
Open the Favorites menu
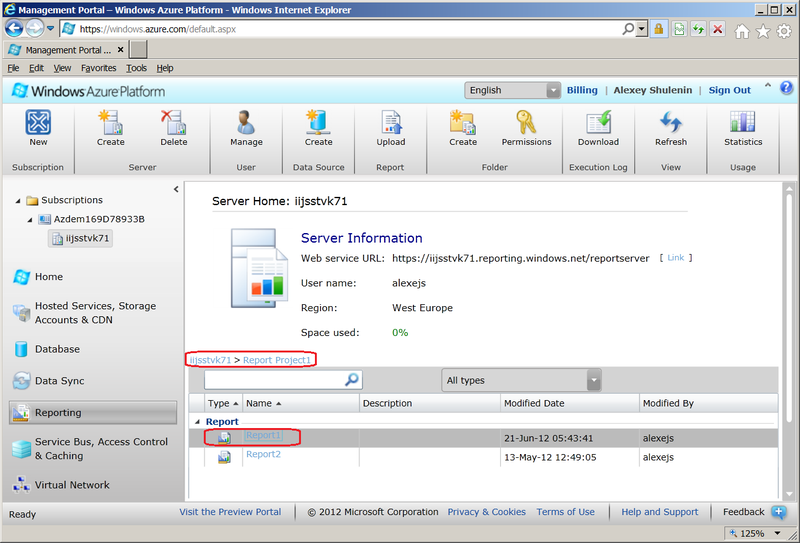(98, 68)
